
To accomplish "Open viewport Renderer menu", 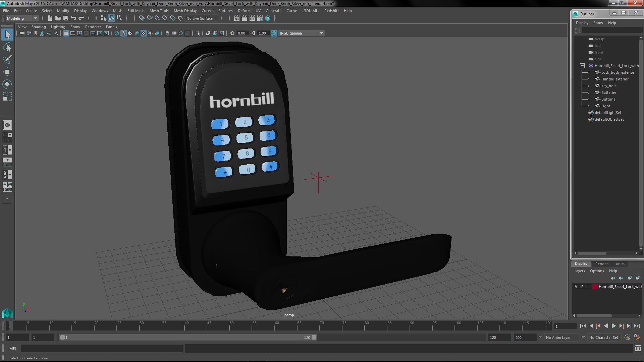I will (93, 27).
